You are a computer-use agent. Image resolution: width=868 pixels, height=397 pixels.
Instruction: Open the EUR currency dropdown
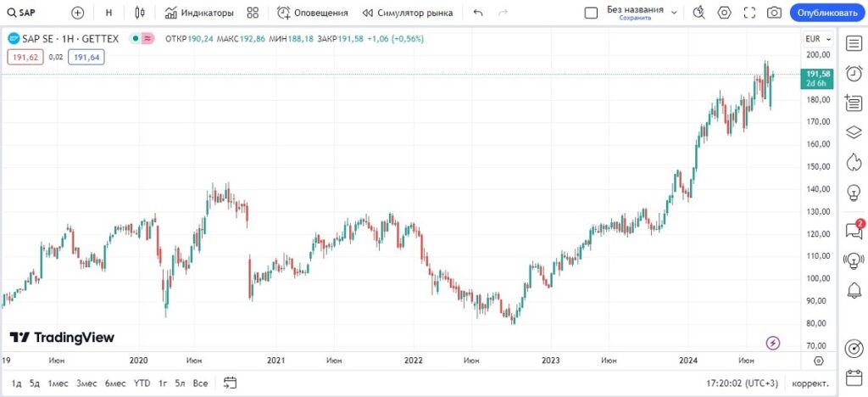(x=818, y=39)
